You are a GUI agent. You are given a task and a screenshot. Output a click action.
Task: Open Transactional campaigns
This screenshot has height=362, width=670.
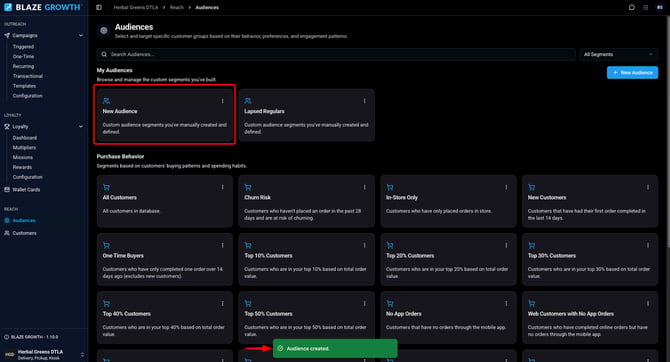click(x=27, y=76)
